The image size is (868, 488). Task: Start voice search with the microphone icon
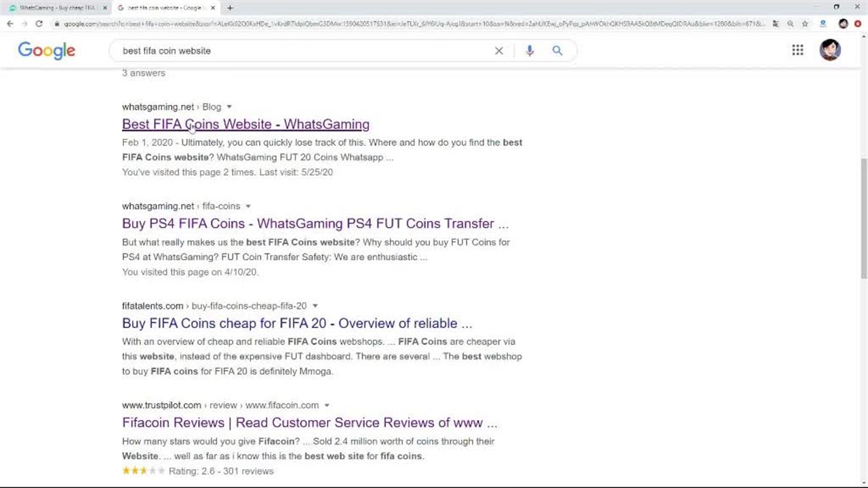pyautogui.click(x=530, y=51)
